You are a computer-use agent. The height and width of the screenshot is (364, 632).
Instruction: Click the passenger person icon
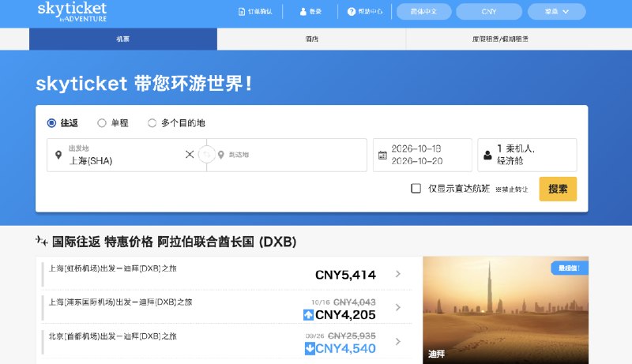(487, 155)
